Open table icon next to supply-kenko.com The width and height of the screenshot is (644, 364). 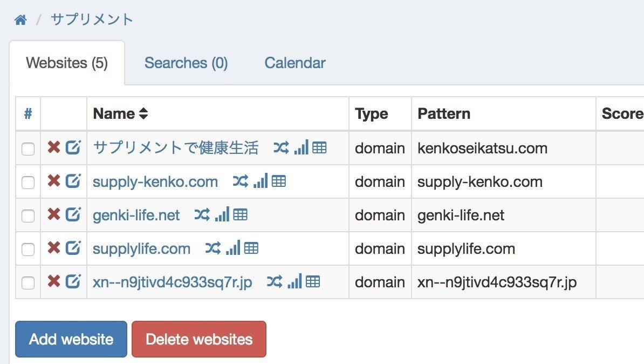[x=279, y=181]
